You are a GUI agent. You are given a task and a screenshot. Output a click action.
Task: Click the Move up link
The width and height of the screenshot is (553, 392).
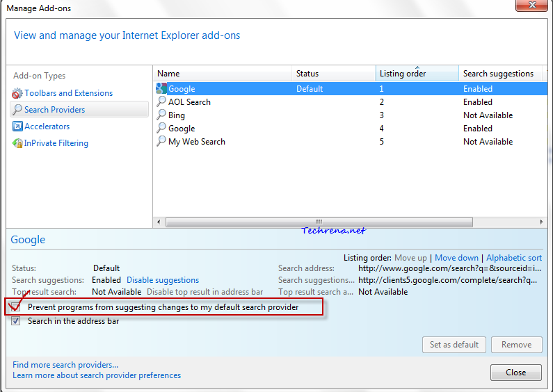click(410, 258)
